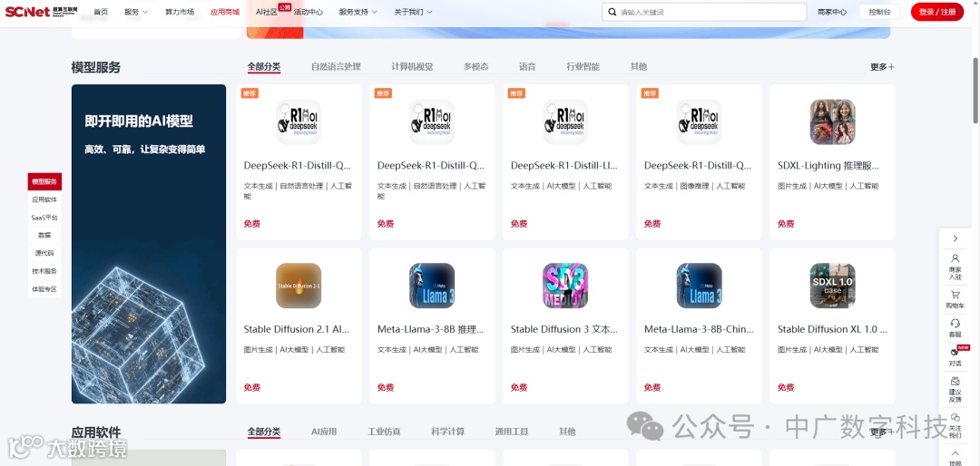Switch to 自然语言处理 model category tab
The height and width of the screenshot is (466, 980).
[x=336, y=66]
